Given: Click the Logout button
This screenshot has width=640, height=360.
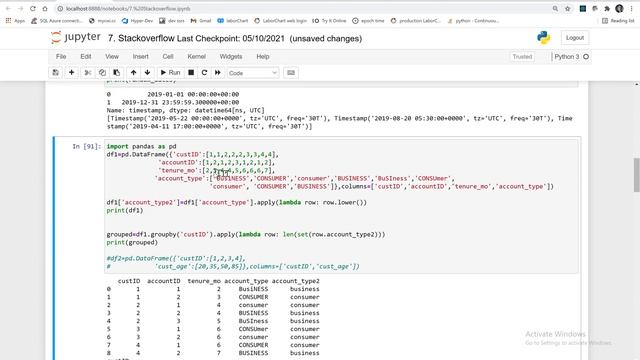Looking at the screenshot, I should pyautogui.click(x=575, y=38).
